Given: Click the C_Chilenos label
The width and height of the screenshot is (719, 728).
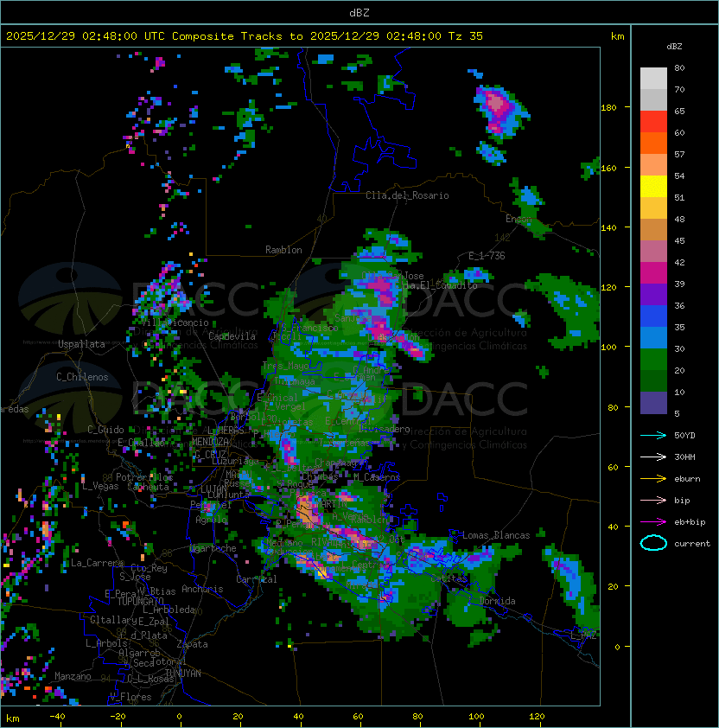Looking at the screenshot, I should pyautogui.click(x=82, y=377).
